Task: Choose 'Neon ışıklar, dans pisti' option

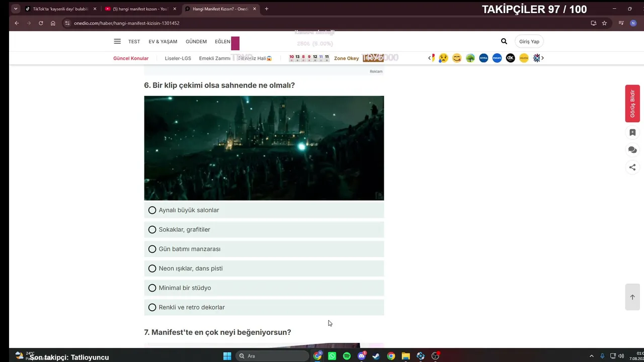Action: pos(264,268)
